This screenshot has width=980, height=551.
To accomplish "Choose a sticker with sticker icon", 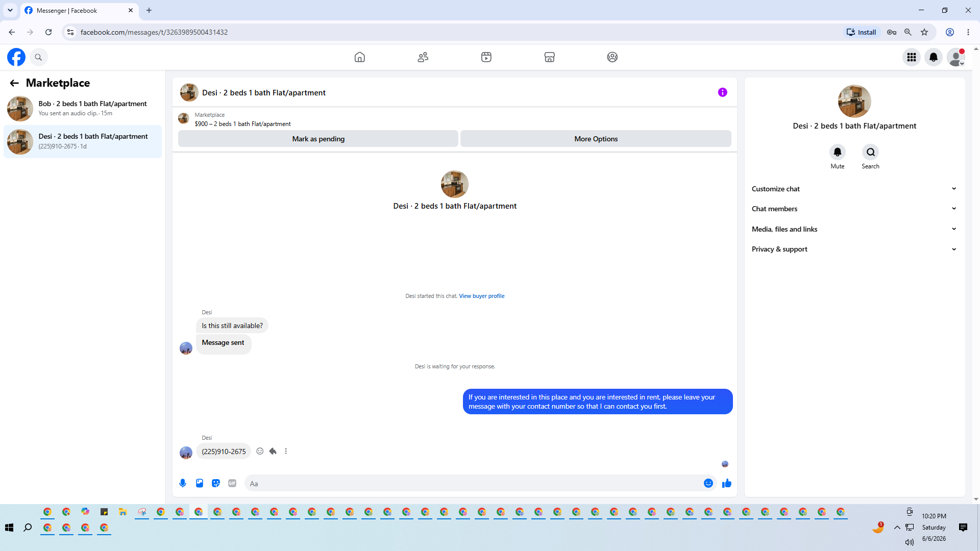I will click(216, 483).
